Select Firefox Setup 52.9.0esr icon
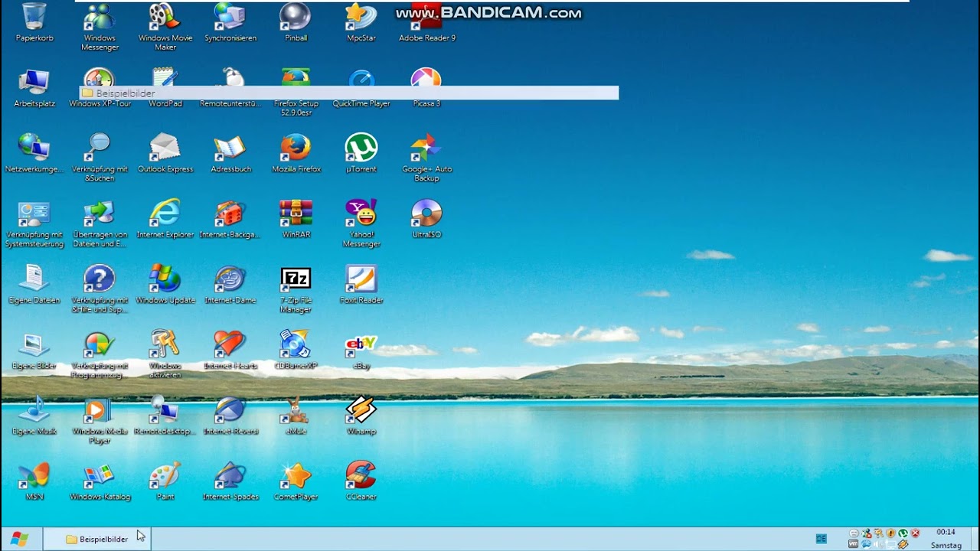The width and height of the screenshot is (980, 551). (296, 92)
